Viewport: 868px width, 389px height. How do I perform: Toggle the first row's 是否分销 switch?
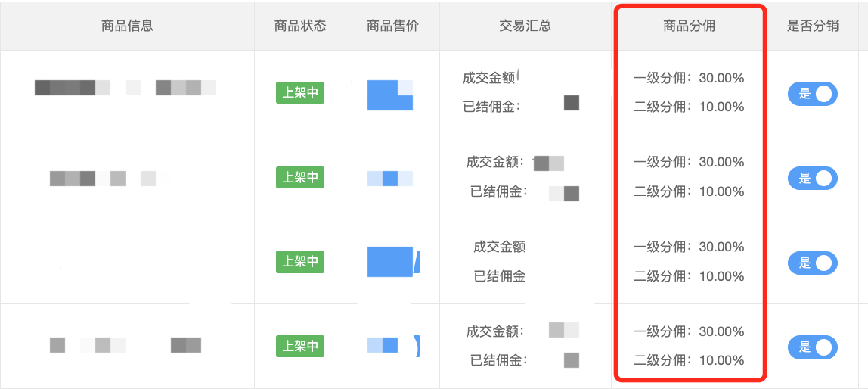coord(812,94)
